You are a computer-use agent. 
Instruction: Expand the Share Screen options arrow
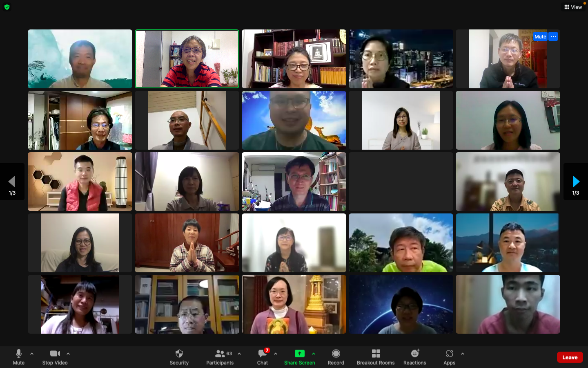pos(314,354)
